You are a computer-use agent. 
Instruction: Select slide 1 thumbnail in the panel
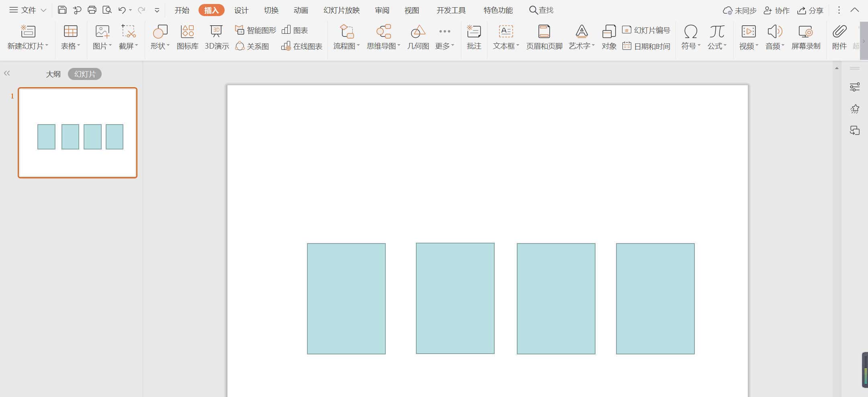78,133
